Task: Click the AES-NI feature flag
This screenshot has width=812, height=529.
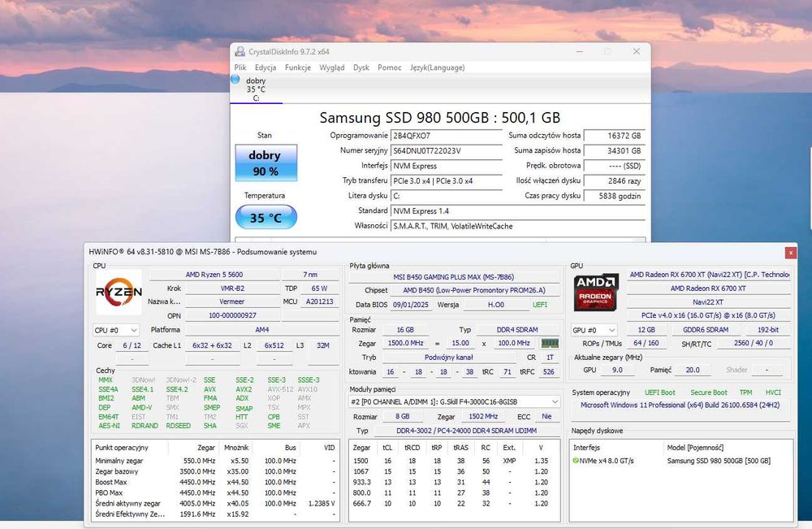Action: point(109,425)
